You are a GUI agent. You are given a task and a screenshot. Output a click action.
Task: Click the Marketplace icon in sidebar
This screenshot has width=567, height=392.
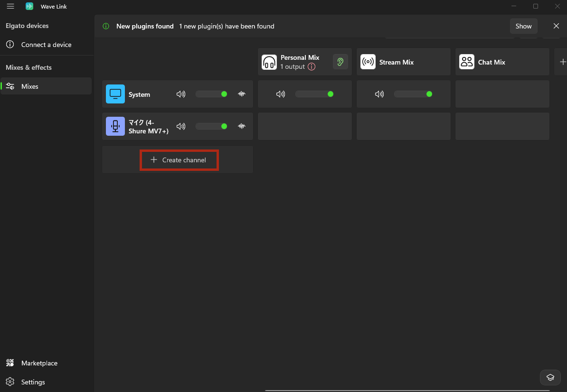10,363
